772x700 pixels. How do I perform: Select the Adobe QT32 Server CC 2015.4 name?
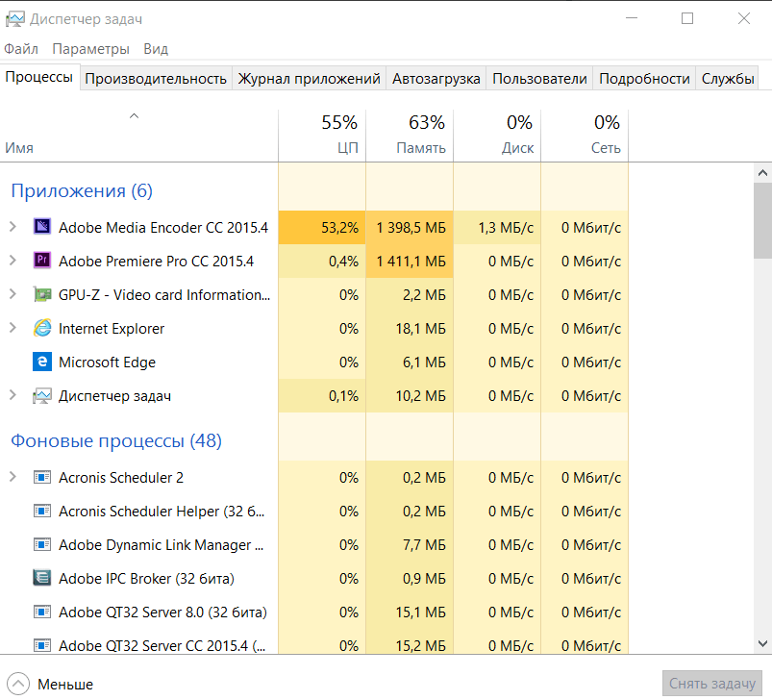[162, 645]
